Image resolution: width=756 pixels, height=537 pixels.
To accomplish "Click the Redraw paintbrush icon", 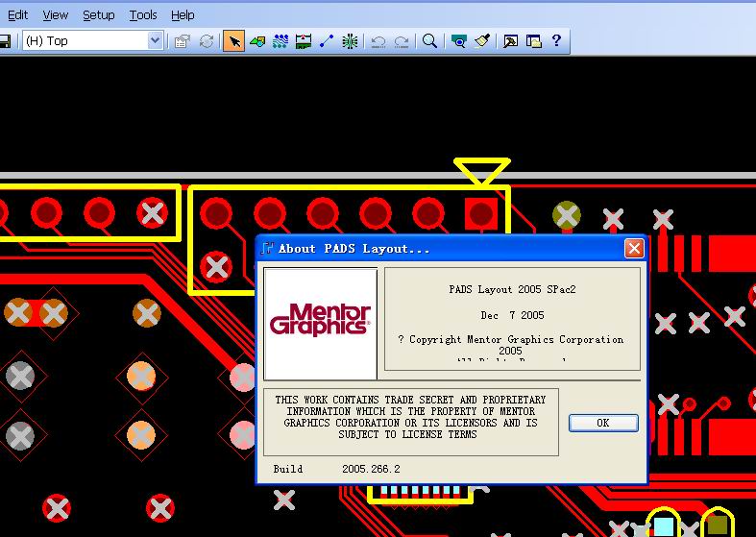I will click(x=482, y=41).
